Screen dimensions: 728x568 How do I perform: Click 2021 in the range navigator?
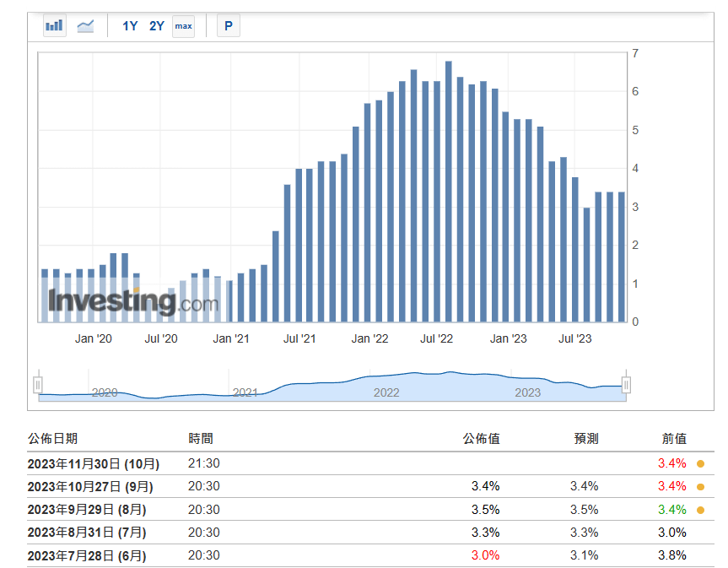point(245,392)
